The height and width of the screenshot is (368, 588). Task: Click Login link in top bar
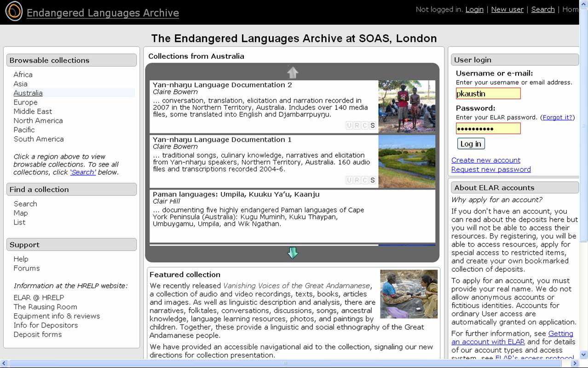click(474, 9)
